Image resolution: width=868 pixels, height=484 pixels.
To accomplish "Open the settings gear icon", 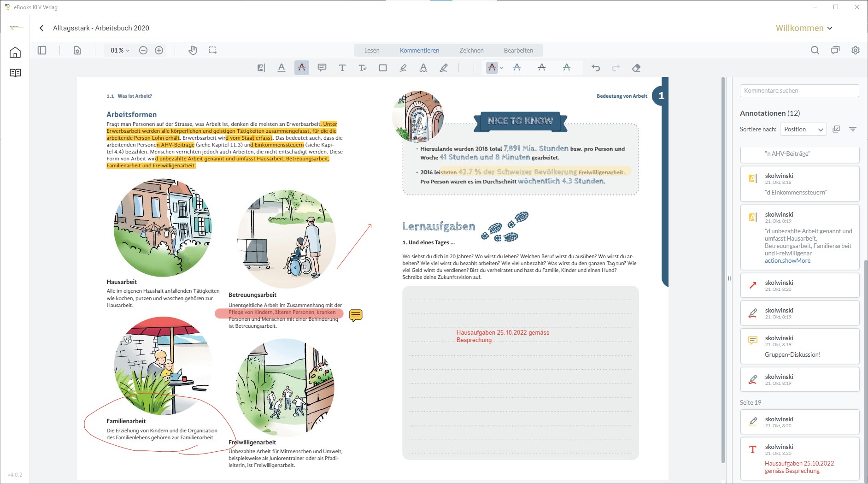I will [x=856, y=50].
